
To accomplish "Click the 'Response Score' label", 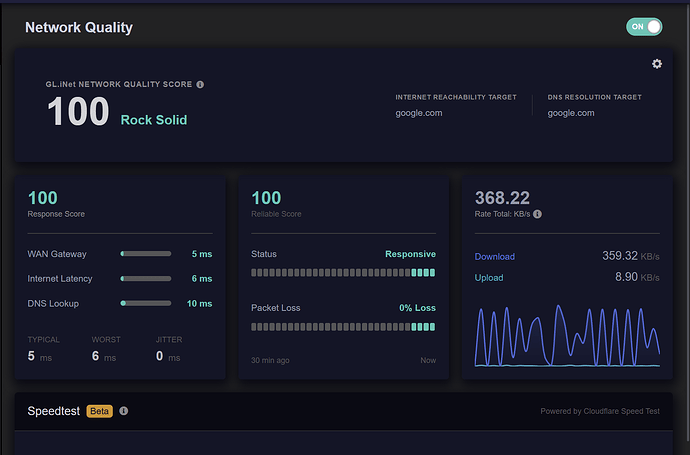I will pos(56,214).
